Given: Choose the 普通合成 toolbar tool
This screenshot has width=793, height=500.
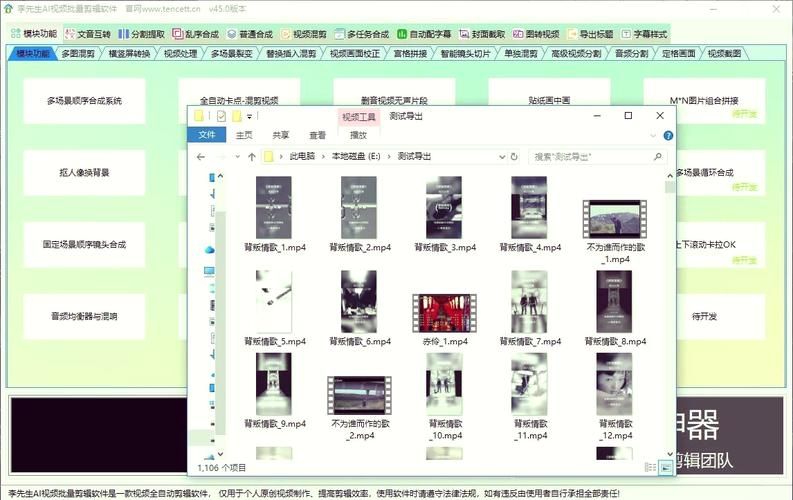Looking at the screenshot, I should click(x=250, y=34).
